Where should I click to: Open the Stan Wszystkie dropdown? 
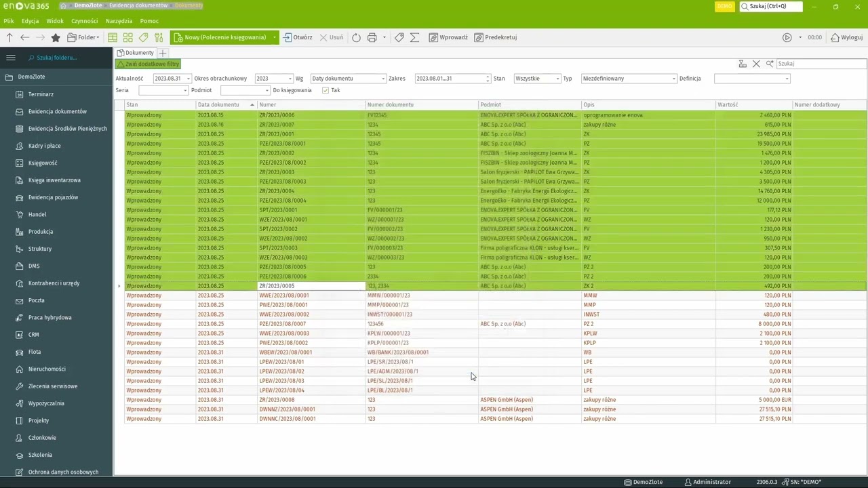click(557, 79)
